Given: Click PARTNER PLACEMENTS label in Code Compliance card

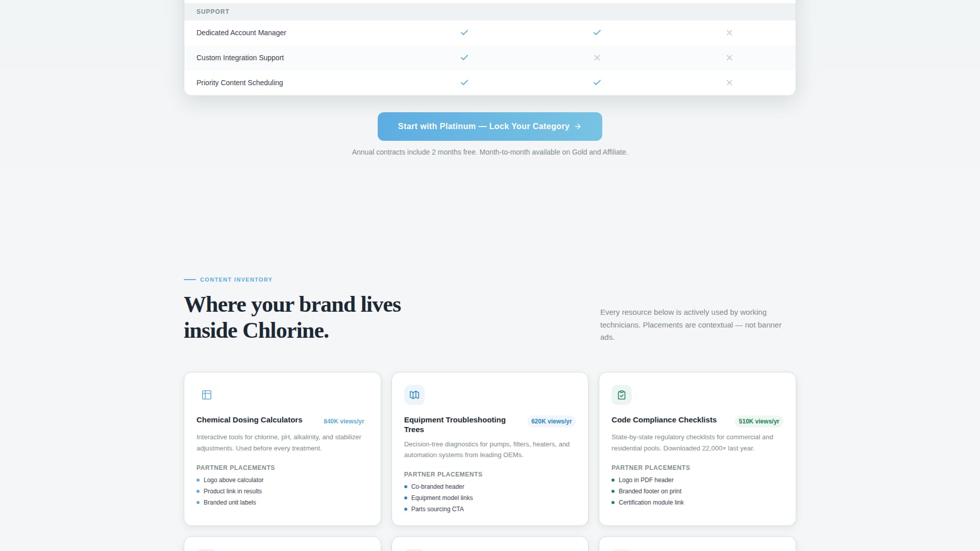Looking at the screenshot, I should point(650,468).
